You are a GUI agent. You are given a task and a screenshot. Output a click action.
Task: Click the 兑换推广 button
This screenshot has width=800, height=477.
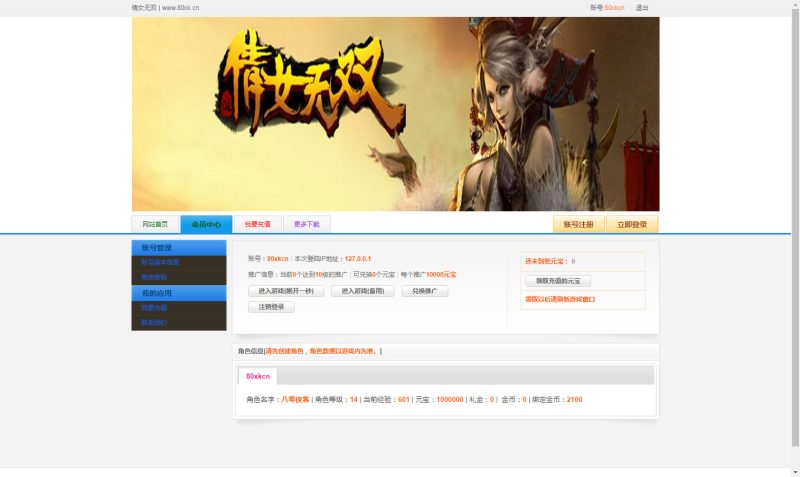point(425,291)
